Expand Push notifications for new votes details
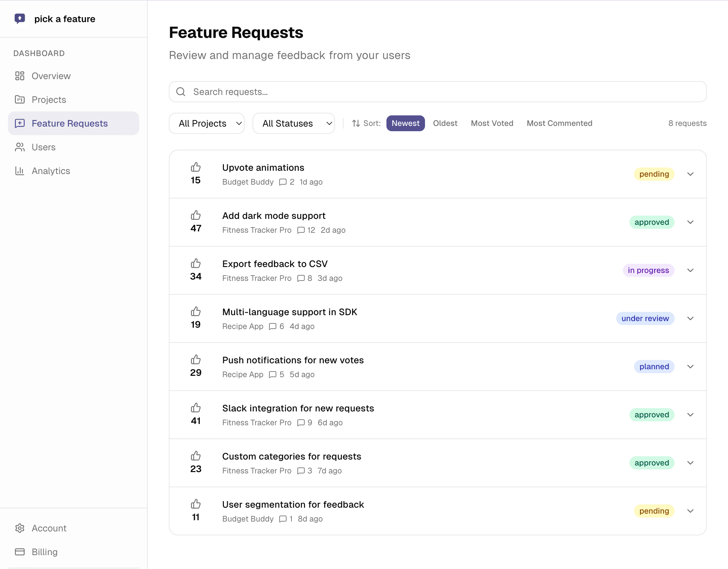 point(690,367)
